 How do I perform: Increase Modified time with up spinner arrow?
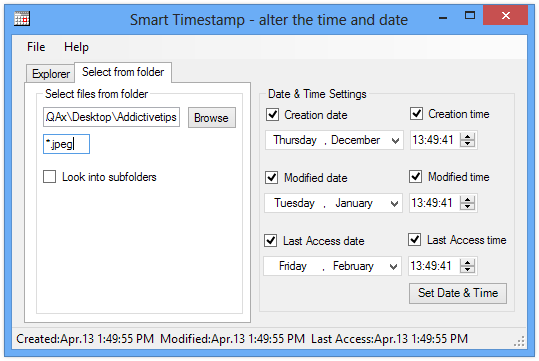(x=467, y=199)
